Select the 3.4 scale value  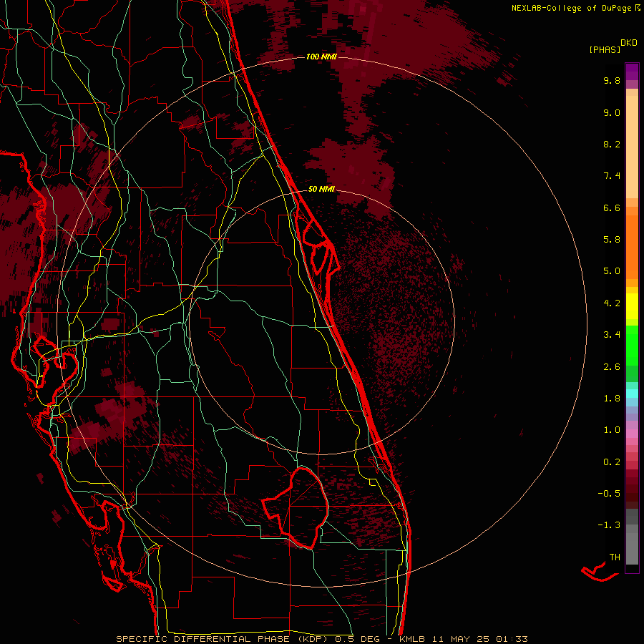[612, 335]
